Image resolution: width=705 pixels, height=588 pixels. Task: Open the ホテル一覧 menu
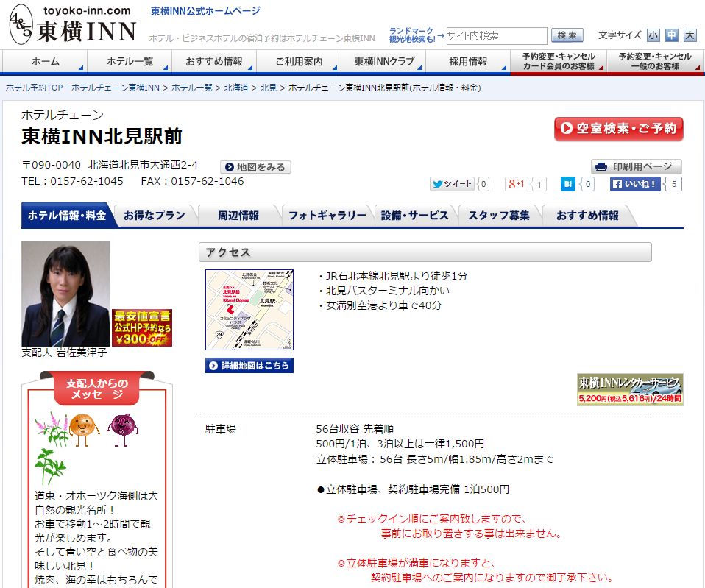130,62
